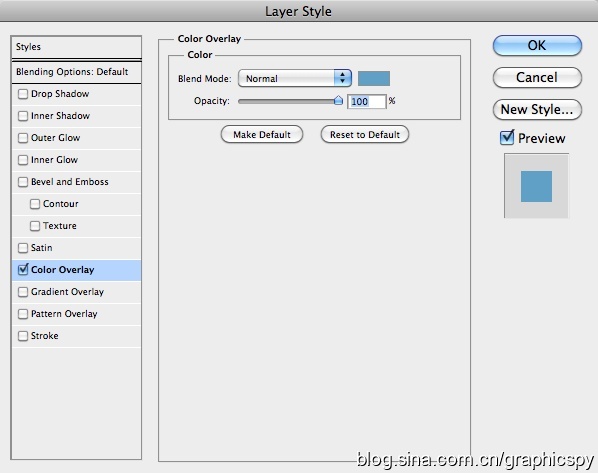Viewport: 598px width, 473px height.
Task: Enable the Drop Shadow checkbox
Action: point(23,94)
